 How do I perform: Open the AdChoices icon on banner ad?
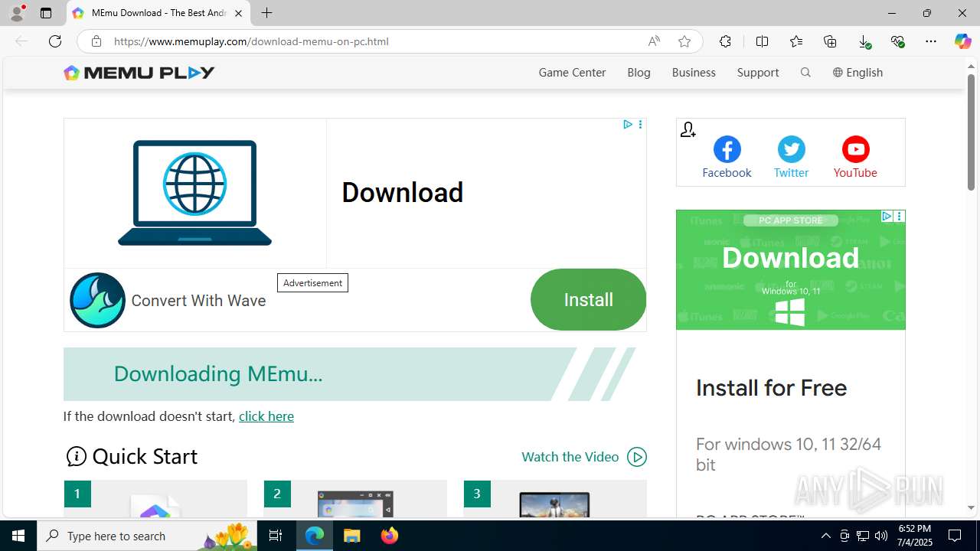coord(628,124)
